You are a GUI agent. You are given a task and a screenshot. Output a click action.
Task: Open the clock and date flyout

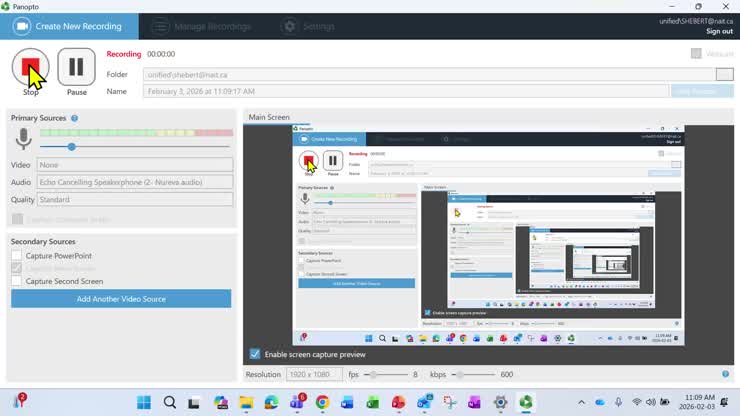697,402
